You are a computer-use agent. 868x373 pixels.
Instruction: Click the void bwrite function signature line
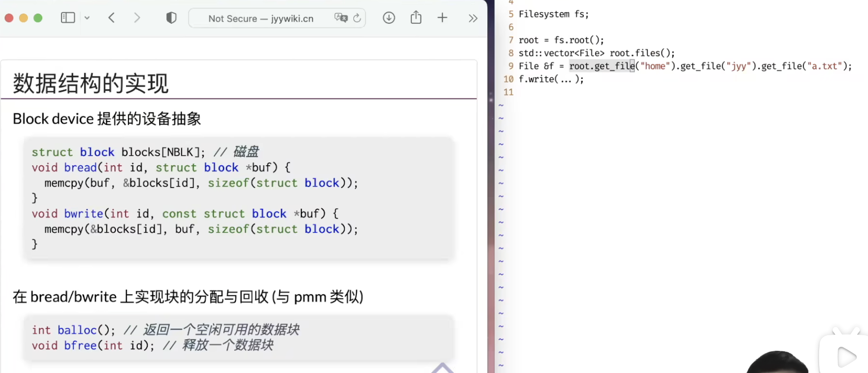coord(185,214)
